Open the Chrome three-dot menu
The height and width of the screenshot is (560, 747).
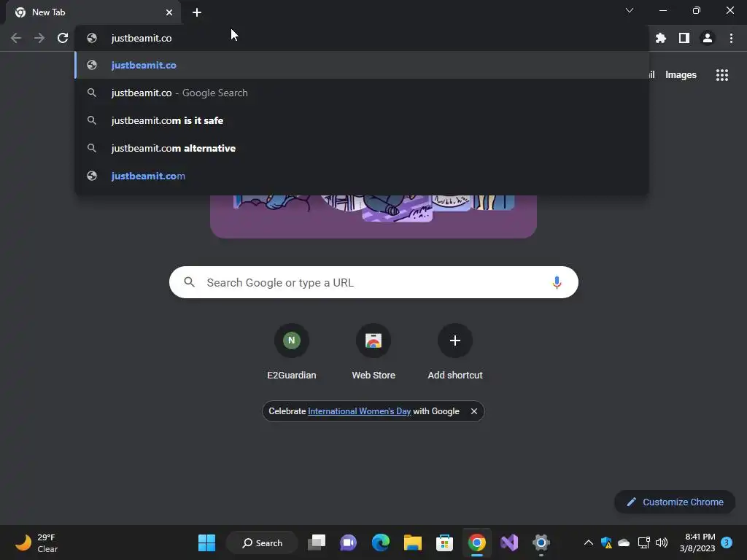pyautogui.click(x=731, y=38)
